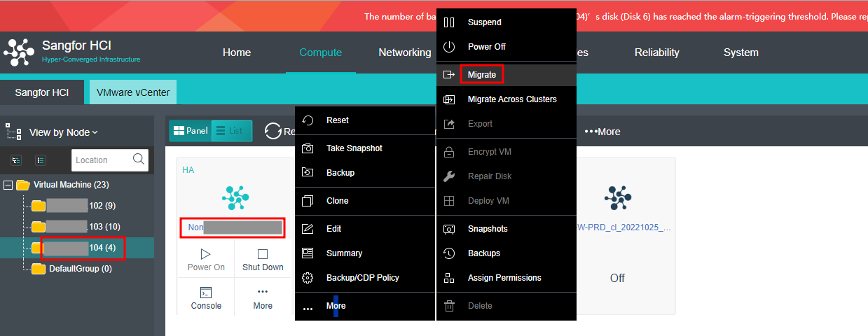Click the Backups clock icon
Image resolution: width=868 pixels, height=336 pixels.
[x=449, y=253]
